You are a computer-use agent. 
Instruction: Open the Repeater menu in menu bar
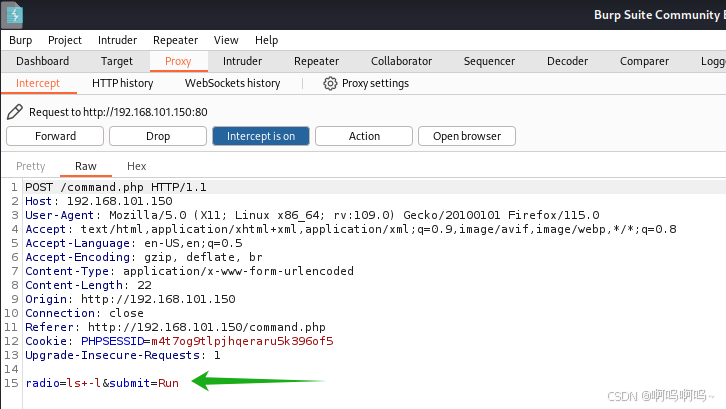click(175, 40)
